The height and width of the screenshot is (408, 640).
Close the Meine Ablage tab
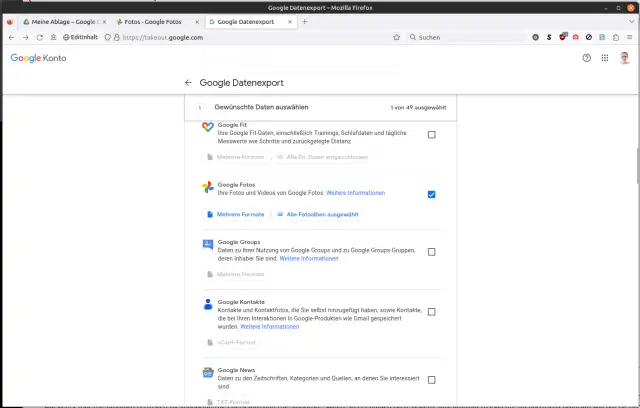pyautogui.click(x=104, y=22)
